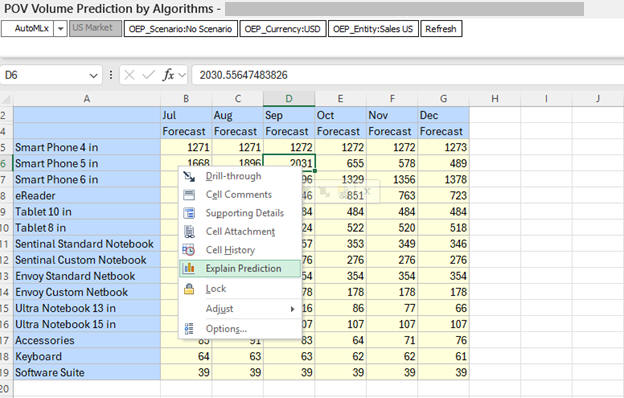The width and height of the screenshot is (624, 398).
Task: Click Sentinal Standard Notebook cell
Action: point(87,244)
